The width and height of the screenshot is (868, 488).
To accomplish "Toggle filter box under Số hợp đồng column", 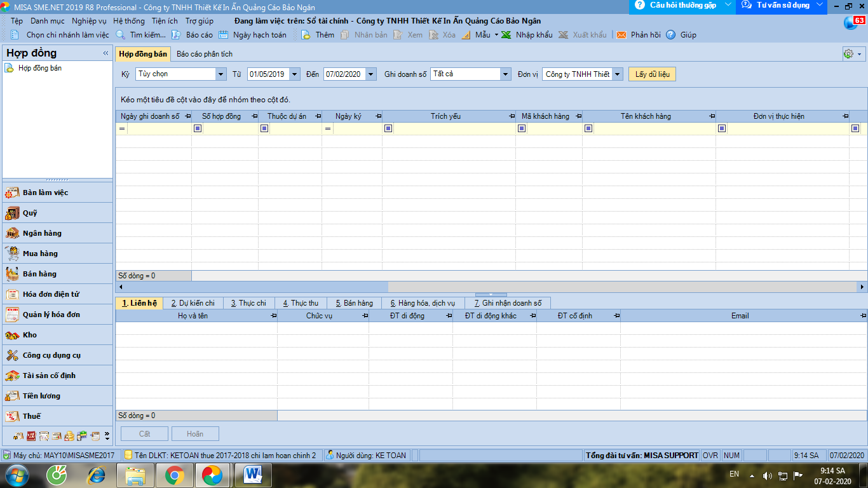I will click(198, 128).
